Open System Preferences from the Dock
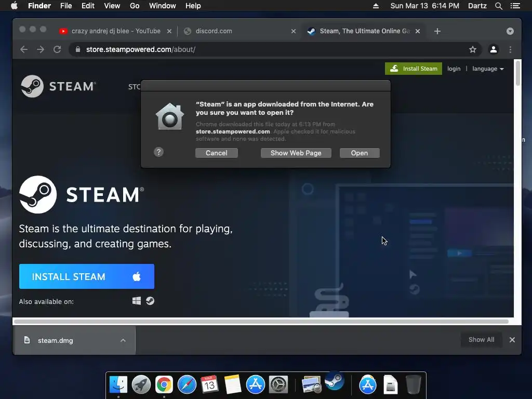 tap(278, 384)
